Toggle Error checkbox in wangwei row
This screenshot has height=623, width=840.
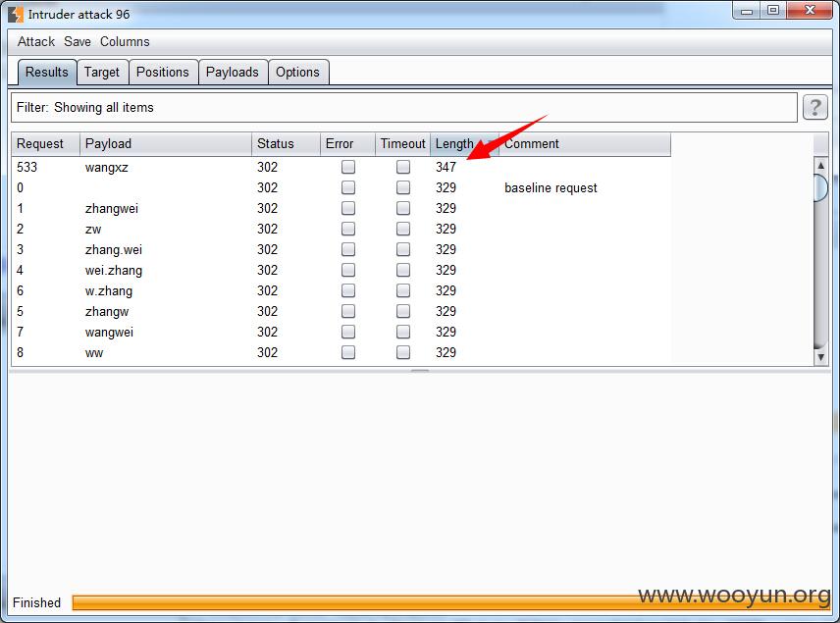tap(348, 333)
